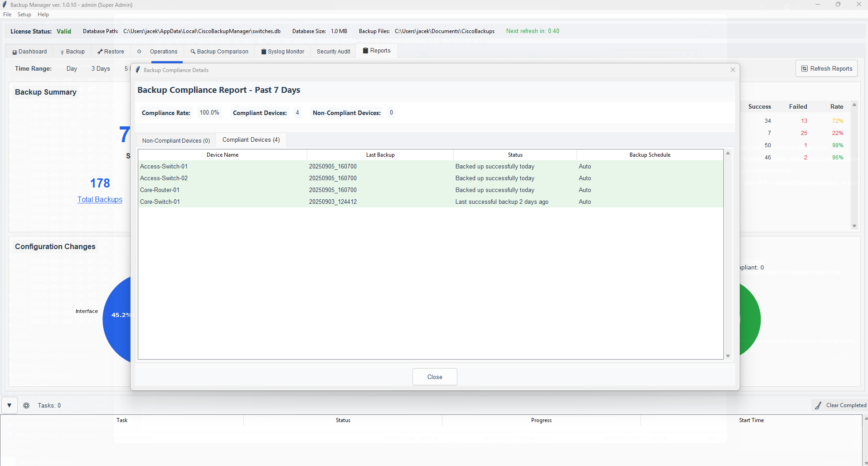Select the Compliant Devices (4) tab

tap(251, 139)
